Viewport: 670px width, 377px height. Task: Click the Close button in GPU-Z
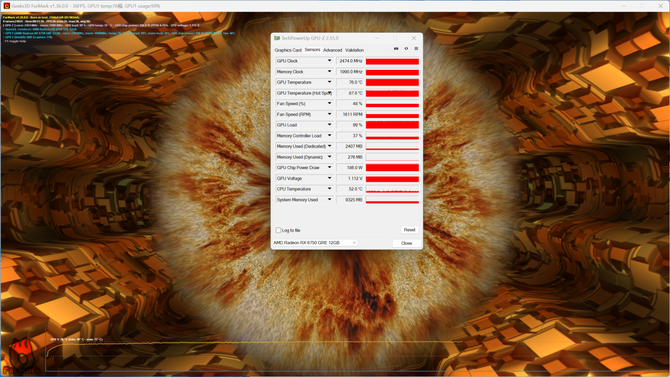[406, 243]
